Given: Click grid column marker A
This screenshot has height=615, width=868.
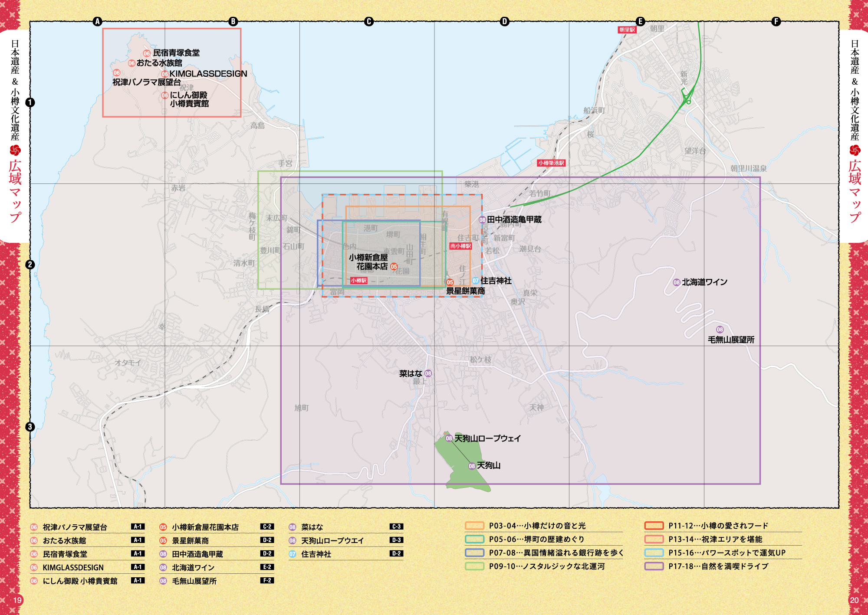Looking at the screenshot, I should click(x=97, y=22).
